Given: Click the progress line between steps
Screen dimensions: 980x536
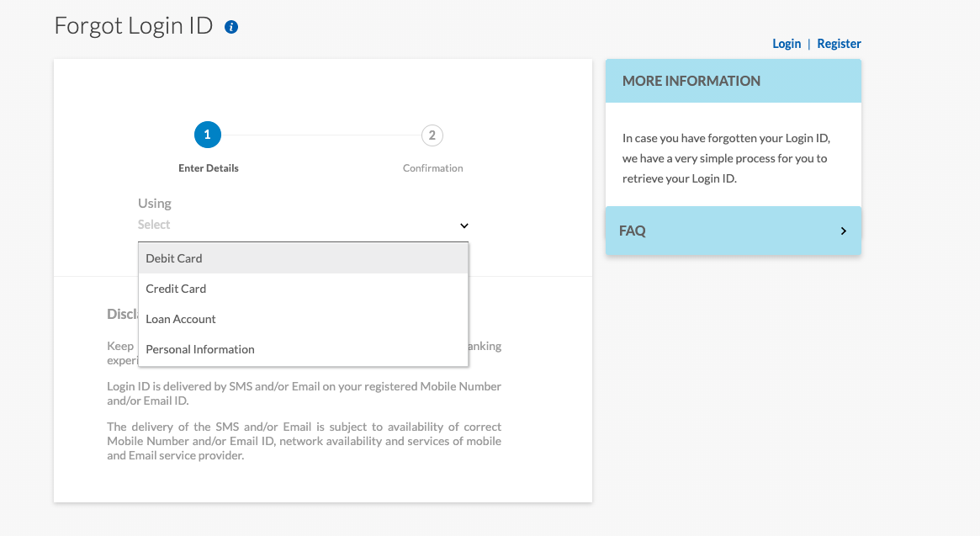Looking at the screenshot, I should pos(320,135).
